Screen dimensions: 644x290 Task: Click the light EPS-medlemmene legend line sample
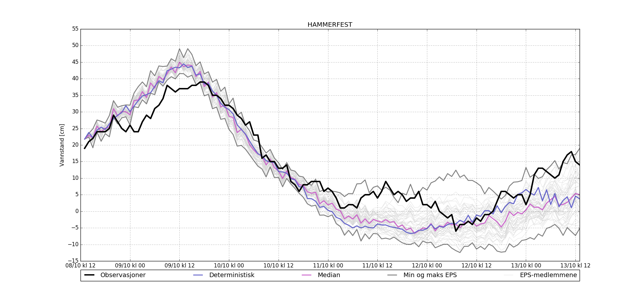pos(509,275)
